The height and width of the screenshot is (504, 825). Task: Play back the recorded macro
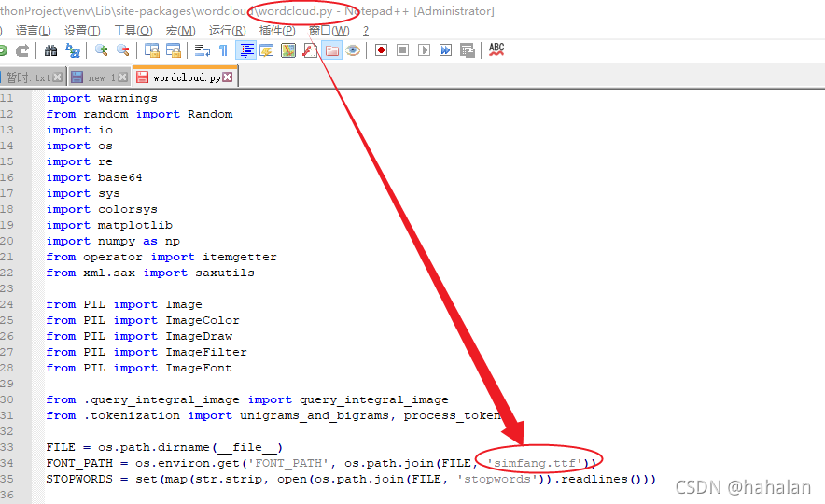click(424, 50)
